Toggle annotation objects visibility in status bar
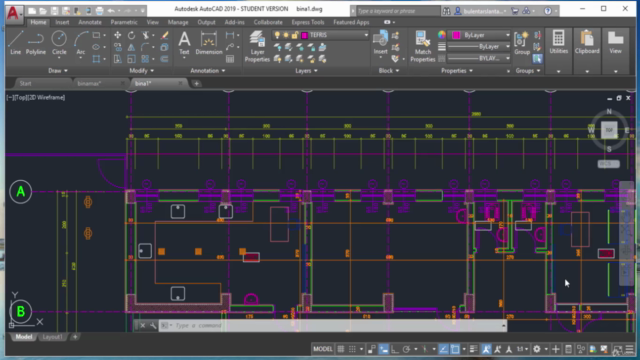The image size is (640, 360). click(486, 349)
